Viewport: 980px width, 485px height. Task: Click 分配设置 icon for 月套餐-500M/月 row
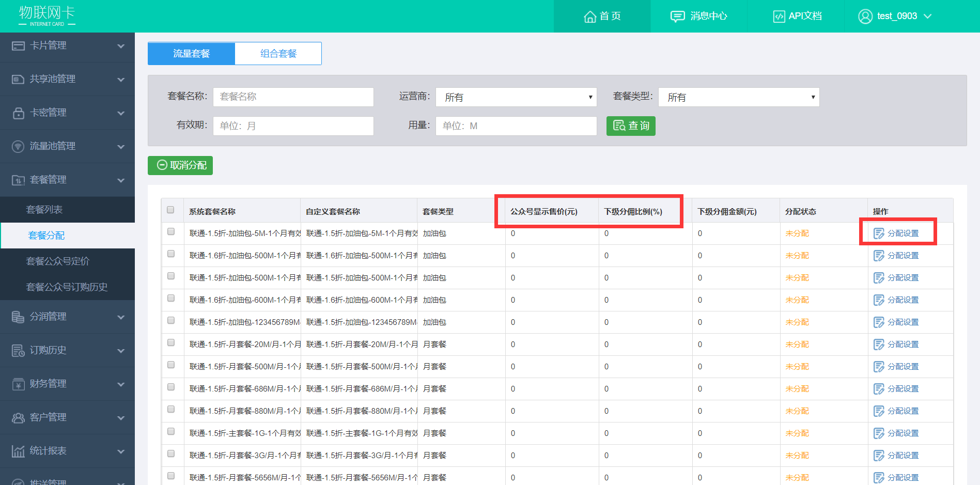pyautogui.click(x=879, y=367)
